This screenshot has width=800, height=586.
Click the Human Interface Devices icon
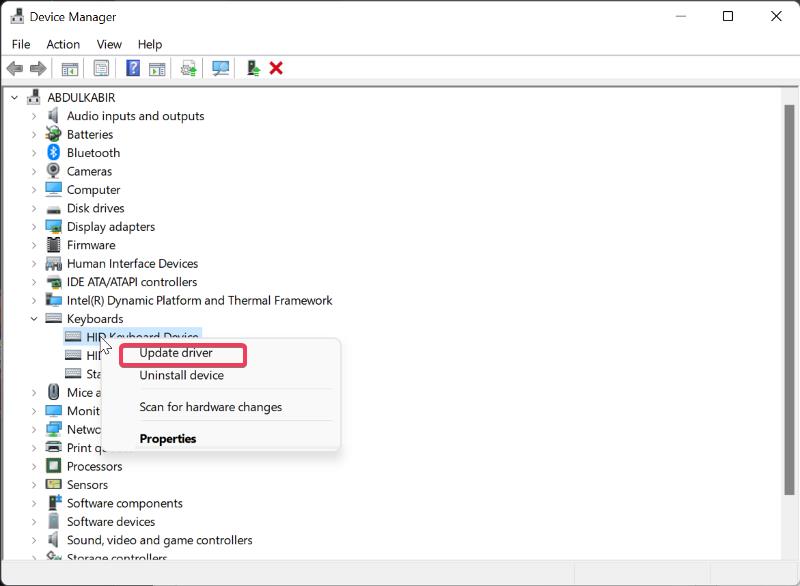53,263
